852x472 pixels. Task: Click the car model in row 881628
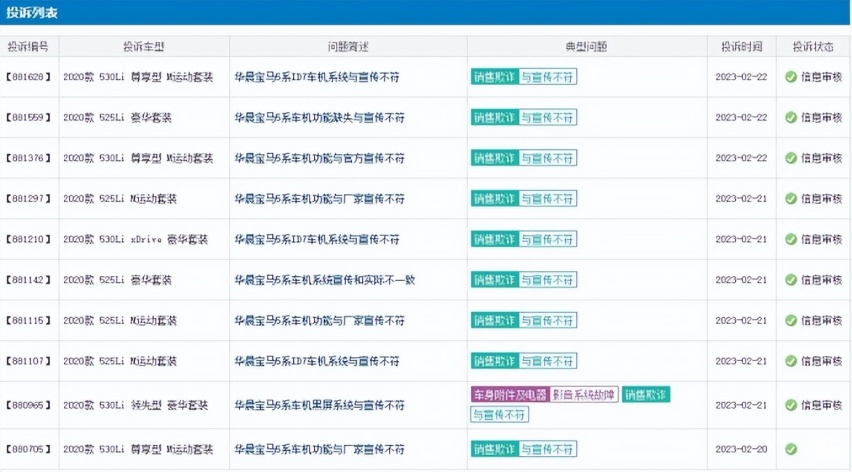click(x=138, y=77)
